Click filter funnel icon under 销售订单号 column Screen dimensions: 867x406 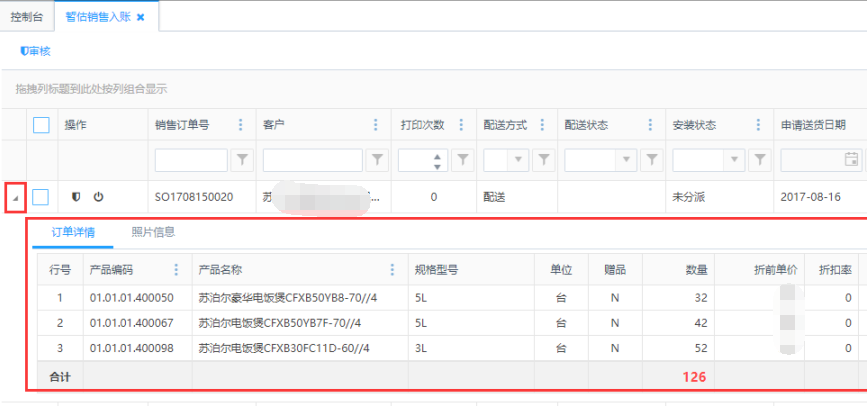pyautogui.click(x=242, y=159)
